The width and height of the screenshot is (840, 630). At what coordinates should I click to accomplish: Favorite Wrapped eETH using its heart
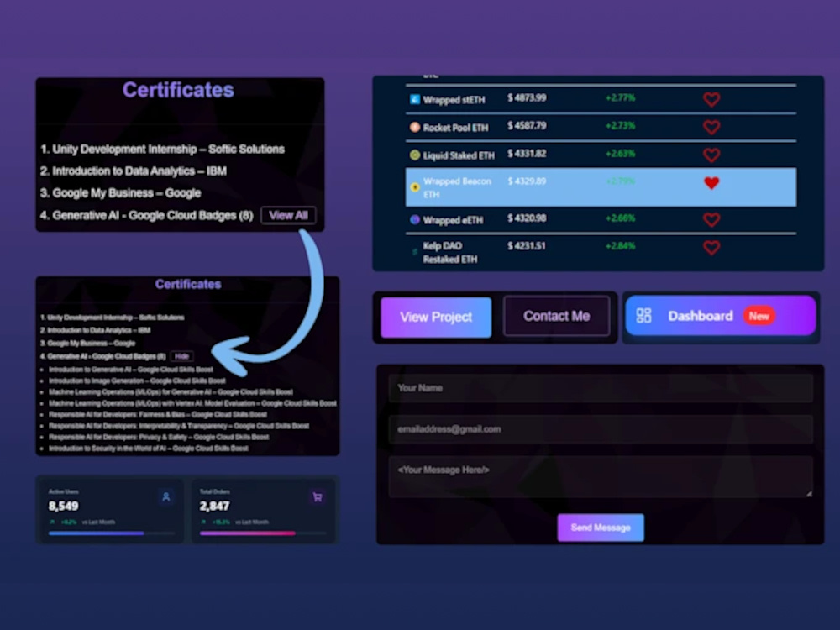pyautogui.click(x=711, y=219)
